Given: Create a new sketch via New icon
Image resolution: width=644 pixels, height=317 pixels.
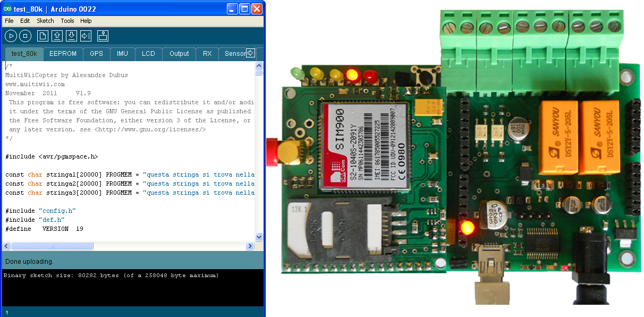Looking at the screenshot, I should pos(42,36).
